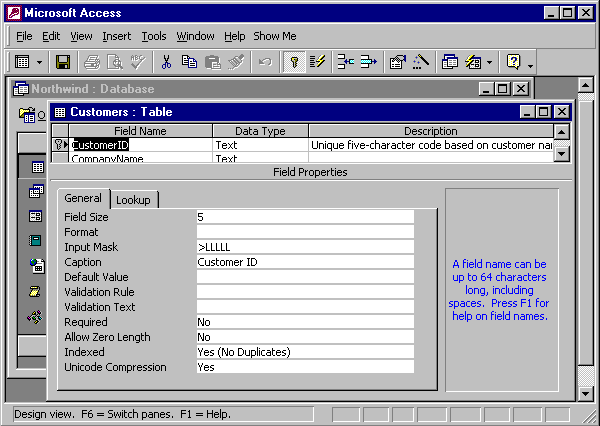Open the Show Me menu
Viewport: 600px width, 426px height.
point(275,36)
